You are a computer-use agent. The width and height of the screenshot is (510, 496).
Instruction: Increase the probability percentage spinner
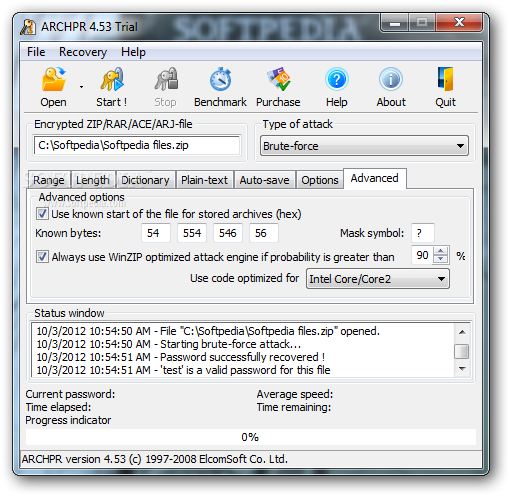click(441, 251)
